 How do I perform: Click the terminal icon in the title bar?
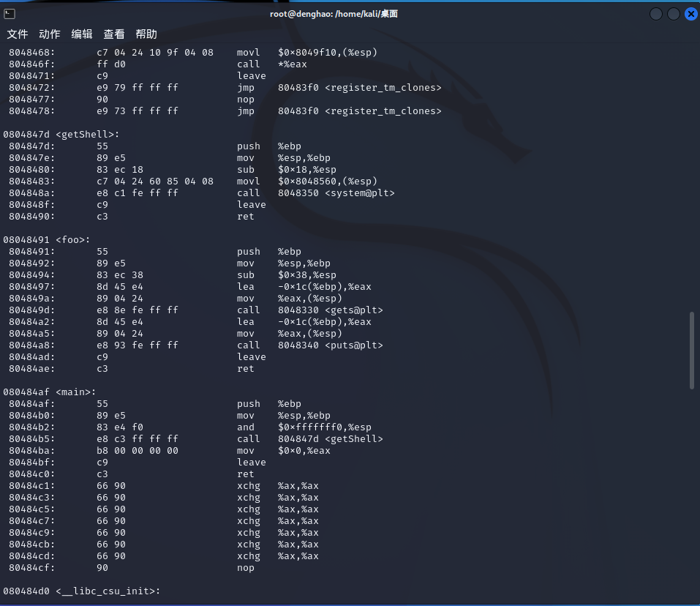[x=10, y=14]
